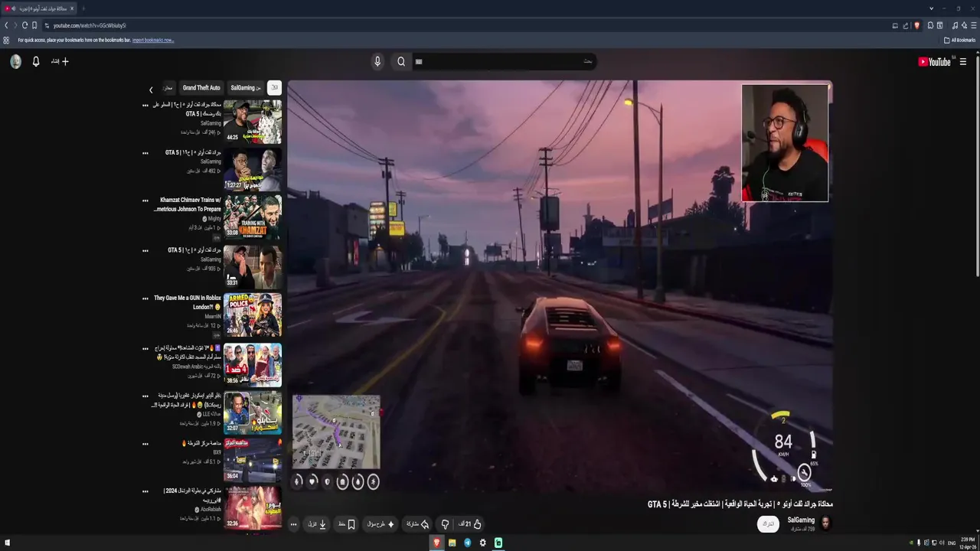Share the video
980x551 pixels.
point(417,524)
